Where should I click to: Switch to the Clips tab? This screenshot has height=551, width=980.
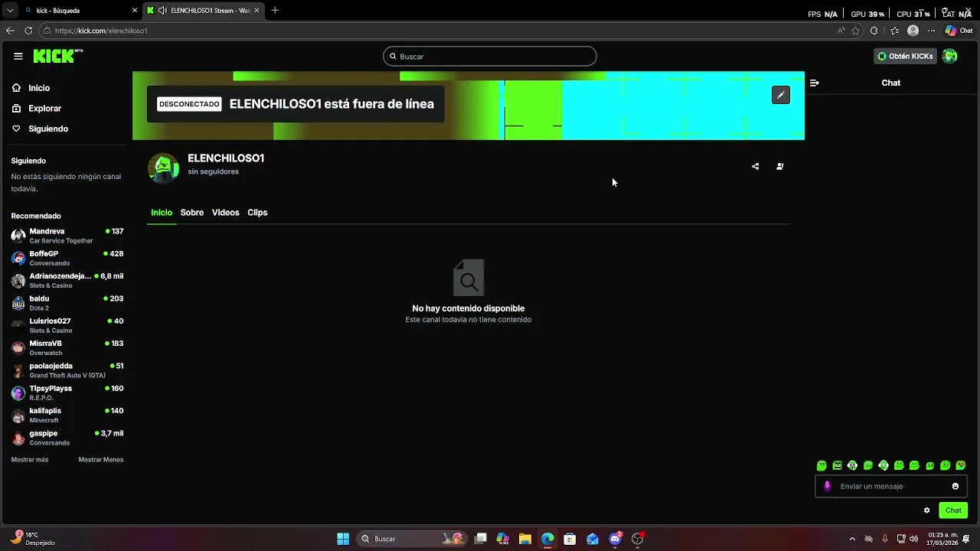pyautogui.click(x=257, y=213)
